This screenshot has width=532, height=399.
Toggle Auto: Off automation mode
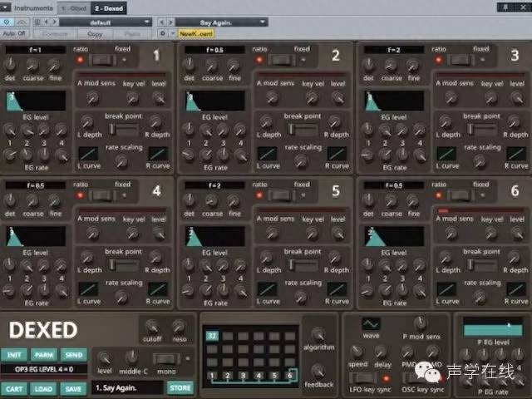[x=15, y=33]
